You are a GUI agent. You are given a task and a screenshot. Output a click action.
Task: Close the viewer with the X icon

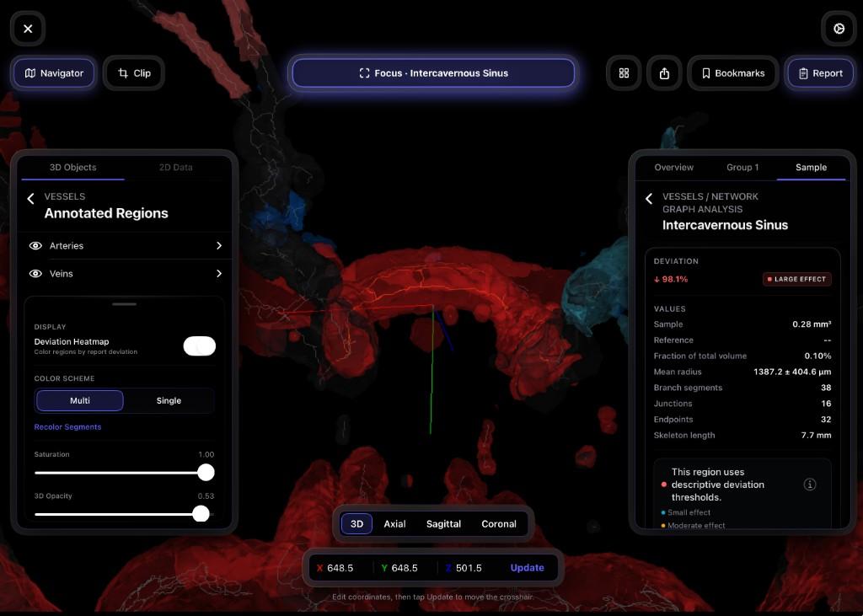[28, 29]
